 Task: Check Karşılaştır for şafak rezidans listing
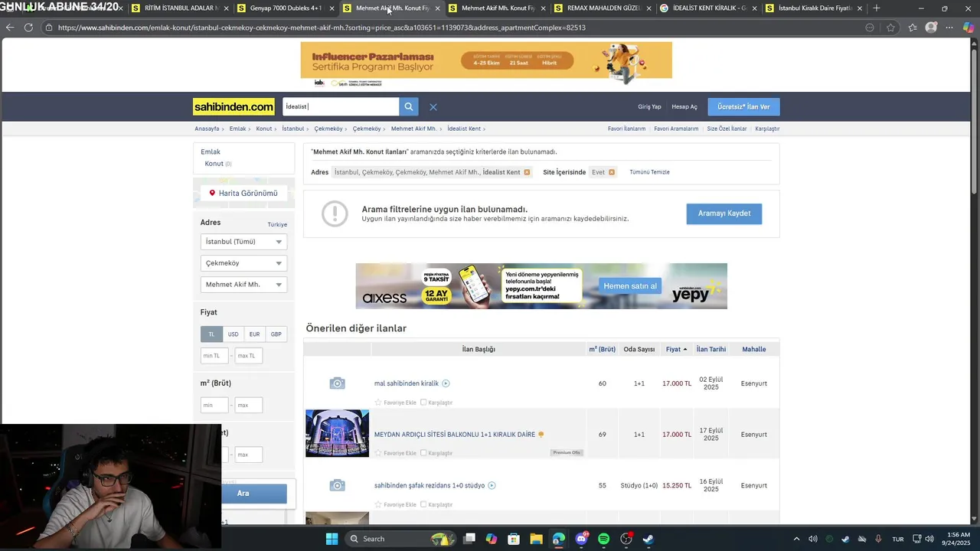[x=423, y=504]
